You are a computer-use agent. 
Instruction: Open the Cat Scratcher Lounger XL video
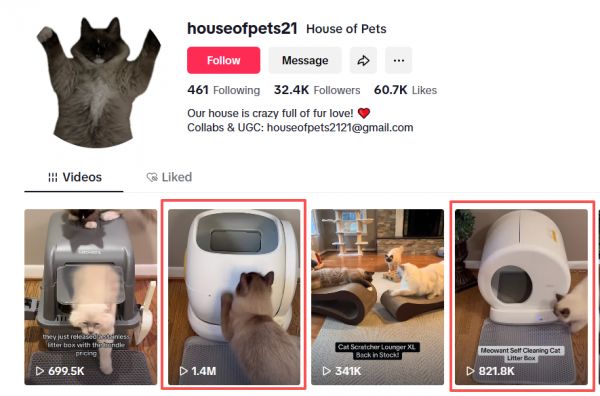[x=378, y=297]
